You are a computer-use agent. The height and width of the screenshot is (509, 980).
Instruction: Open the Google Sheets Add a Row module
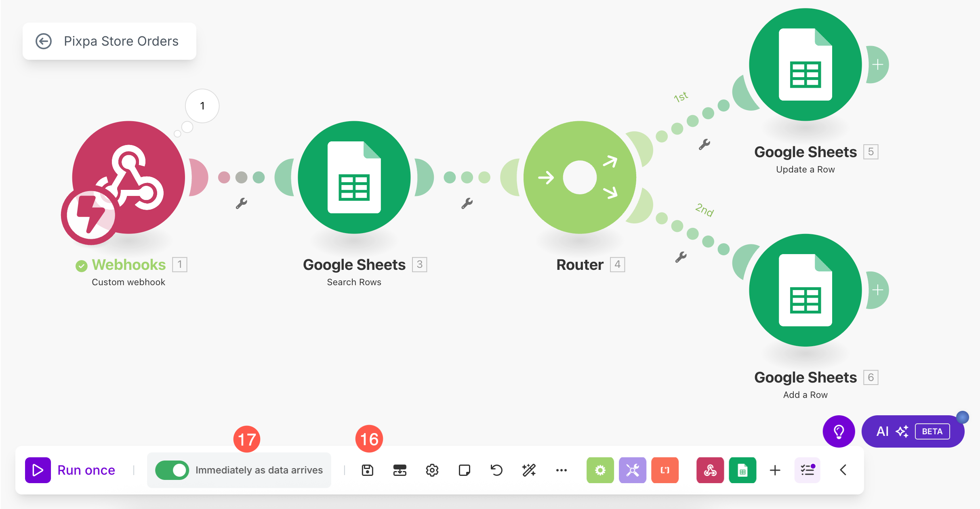pos(805,290)
